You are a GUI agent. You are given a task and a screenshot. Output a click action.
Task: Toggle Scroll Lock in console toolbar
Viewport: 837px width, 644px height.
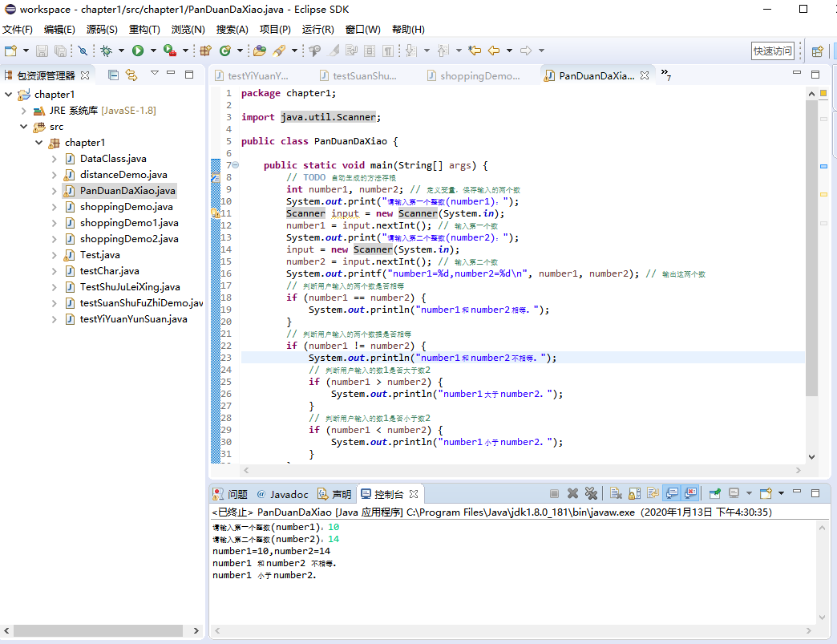[635, 493]
